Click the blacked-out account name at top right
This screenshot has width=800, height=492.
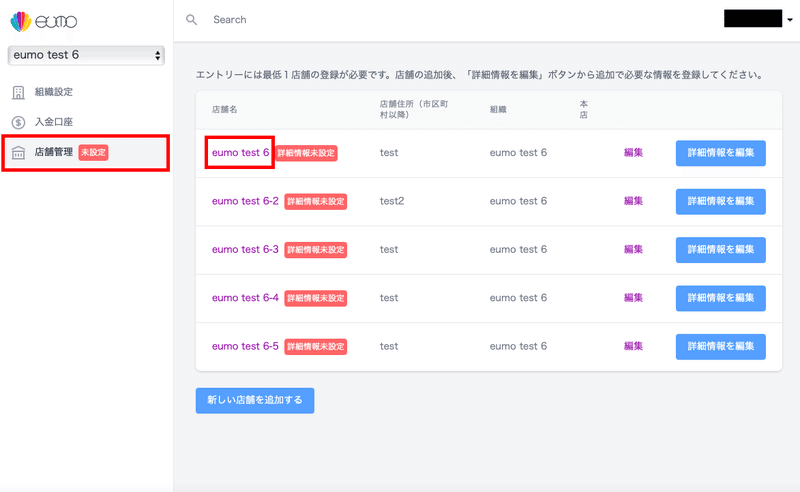point(753,18)
